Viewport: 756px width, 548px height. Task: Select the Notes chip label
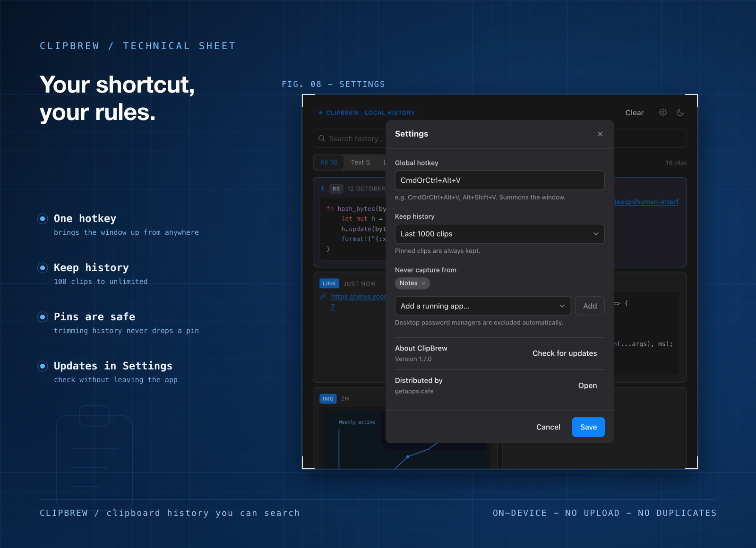pyautogui.click(x=408, y=283)
